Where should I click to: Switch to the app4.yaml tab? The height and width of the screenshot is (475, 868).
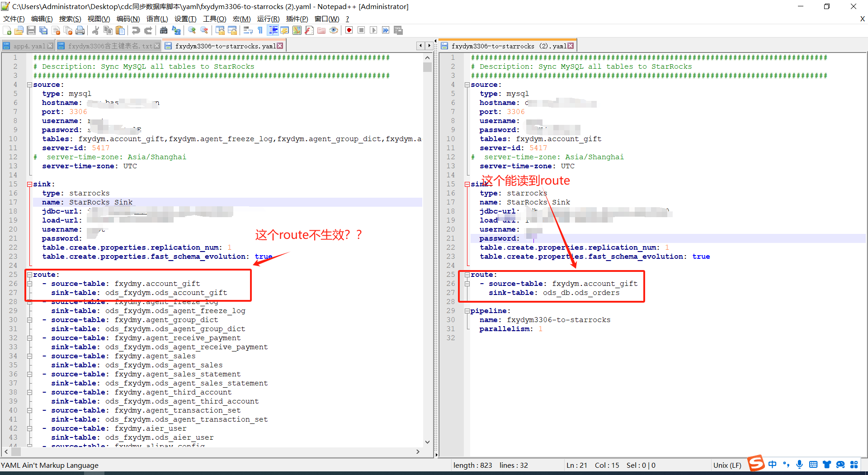[x=29, y=46]
